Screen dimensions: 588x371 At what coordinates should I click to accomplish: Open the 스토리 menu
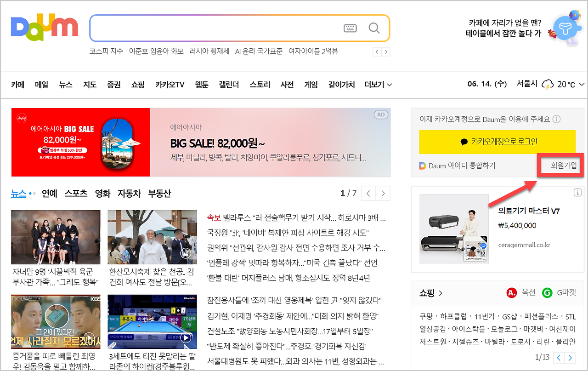260,85
